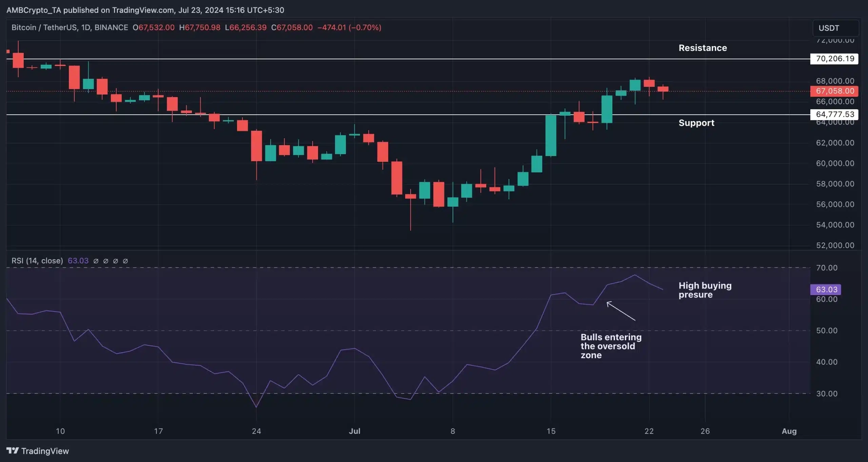Screen dimensions: 868x462
Task: Click the change value −474.01 (−0.70%)
Action: point(349,27)
